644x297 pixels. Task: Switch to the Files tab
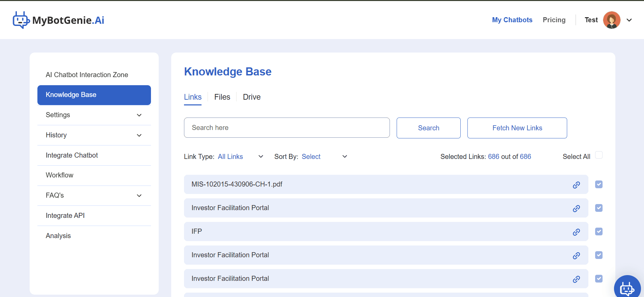[222, 97]
